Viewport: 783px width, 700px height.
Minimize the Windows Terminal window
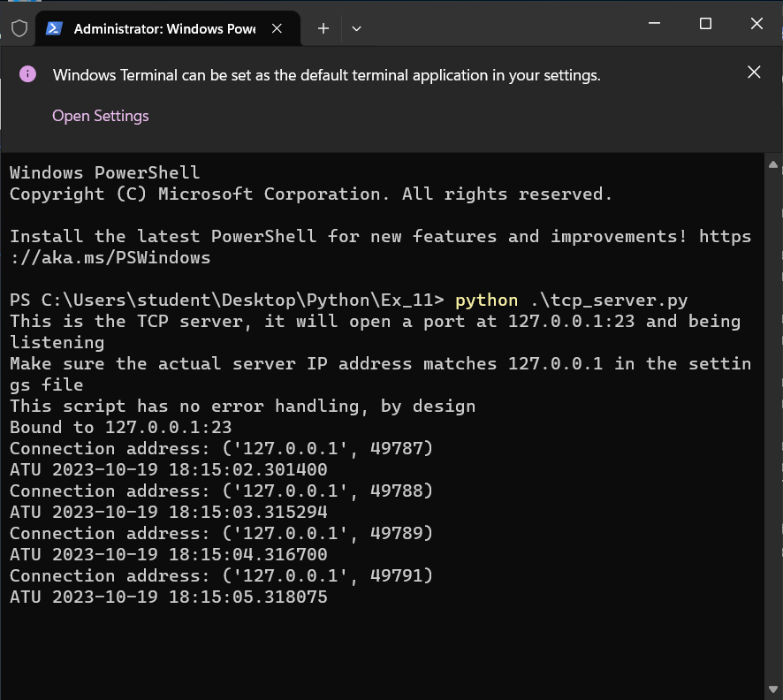click(x=654, y=24)
